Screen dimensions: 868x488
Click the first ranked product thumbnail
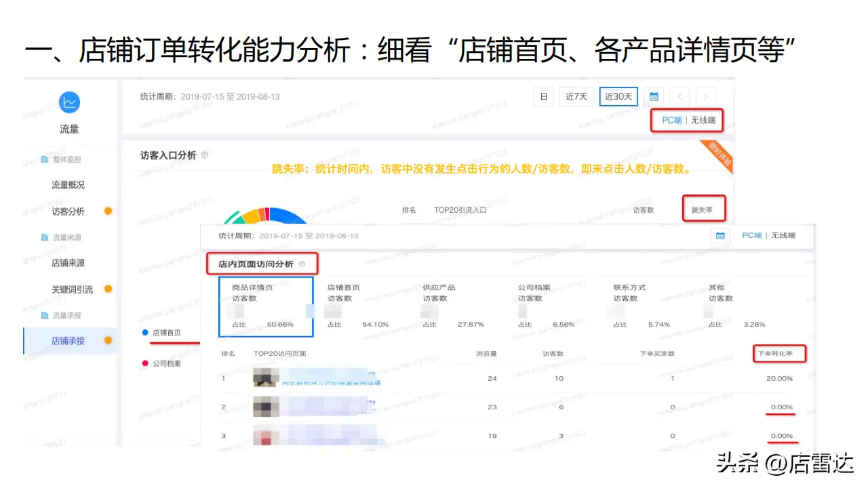point(266,378)
